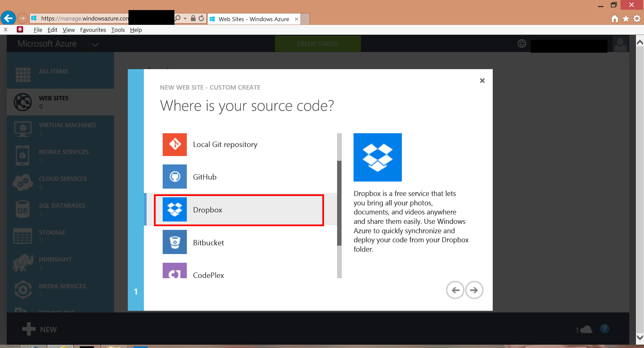Click the red asterisk toolbar icon
Viewport: 644px width, 348px height.
tap(20, 30)
